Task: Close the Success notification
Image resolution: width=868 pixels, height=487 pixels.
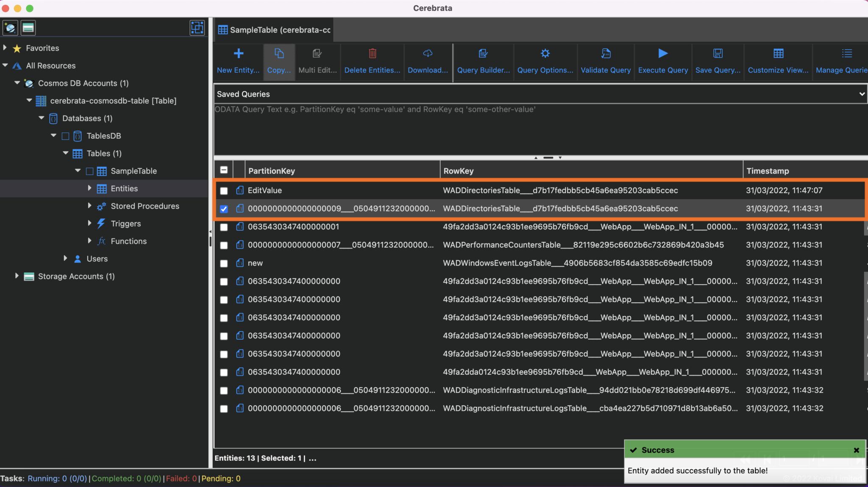Action: tap(856, 450)
